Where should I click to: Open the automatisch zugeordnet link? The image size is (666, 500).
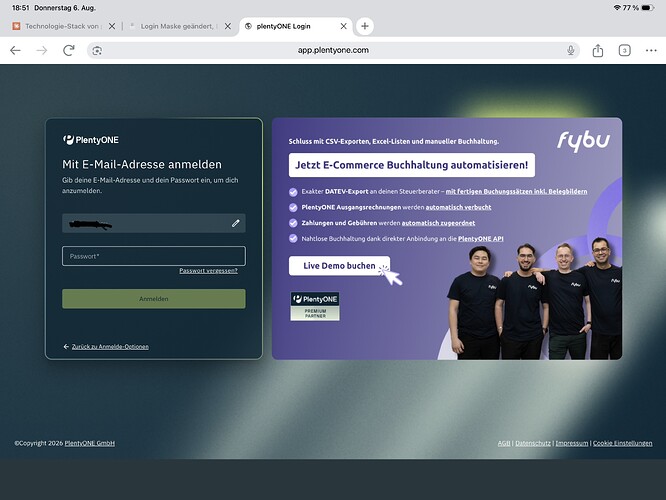pos(438,223)
